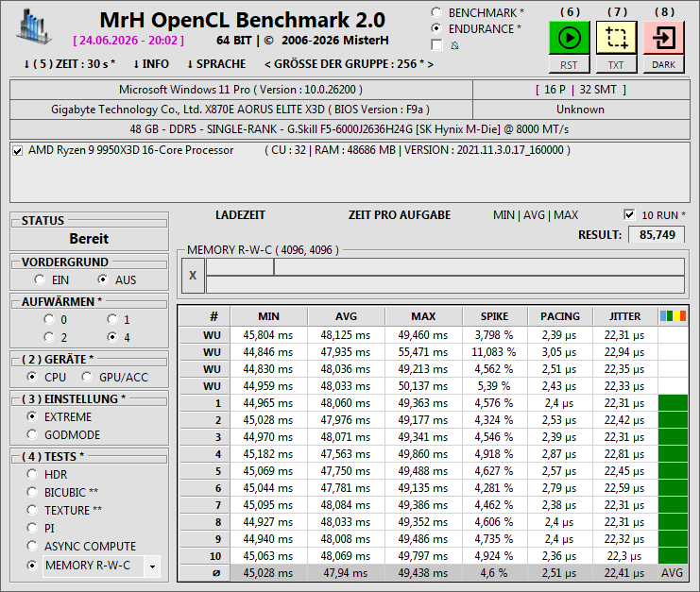The image size is (700, 592).
Task: Switch to DARK theme button
Action: (x=663, y=65)
